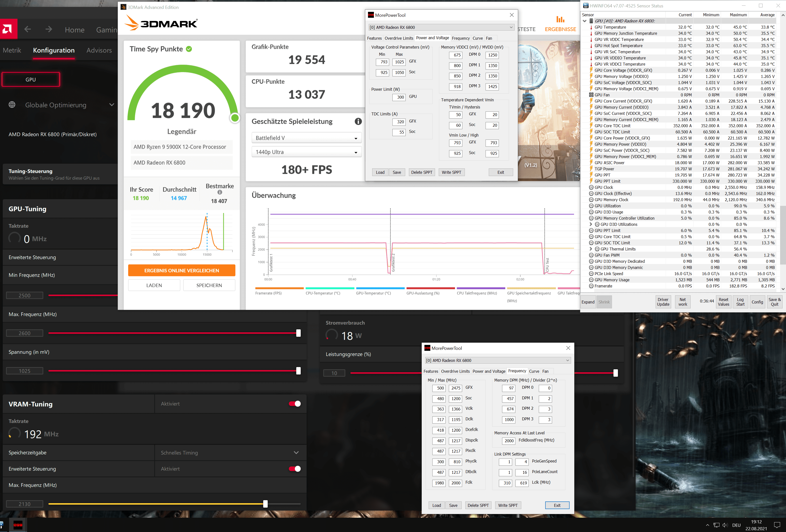Viewport: 786px width, 532px height.
Task: Click the Max. Frequenz 2600 slider handle
Action: pos(298,333)
